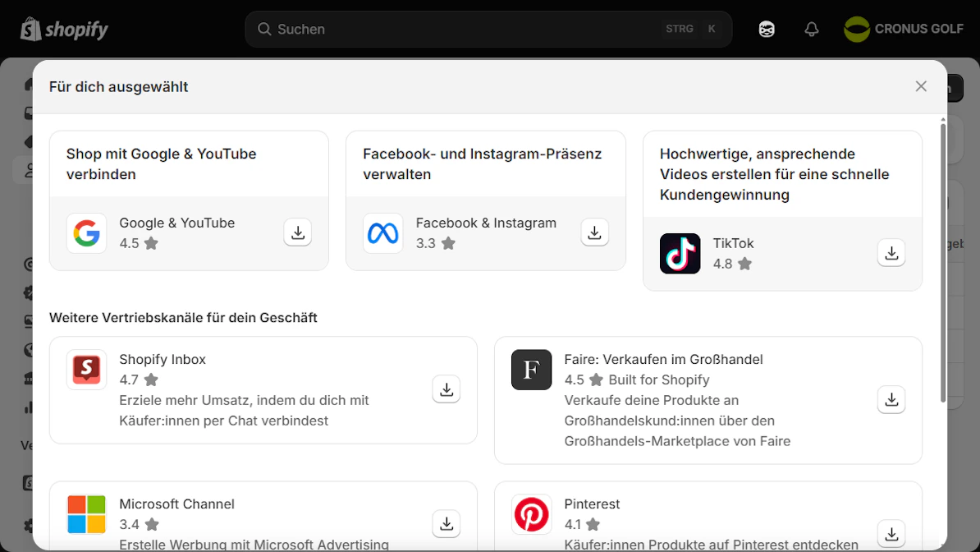Open Shopify Inbox title link
This screenshot has height=552, width=980.
(163, 359)
